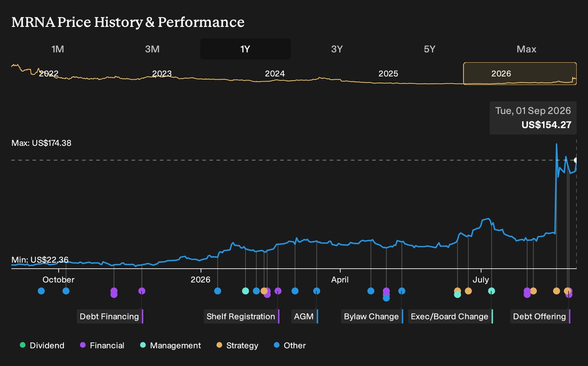Open the Exec/Board Change event label
588x366 pixels.
click(450, 317)
